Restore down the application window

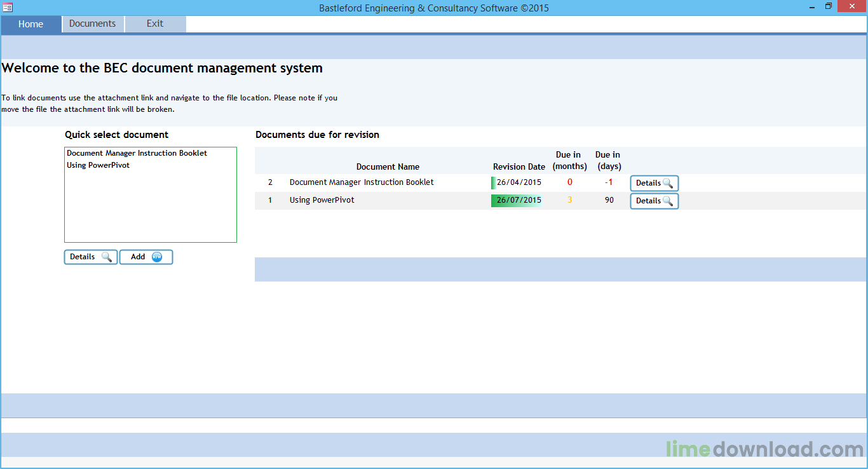pyautogui.click(x=828, y=6)
